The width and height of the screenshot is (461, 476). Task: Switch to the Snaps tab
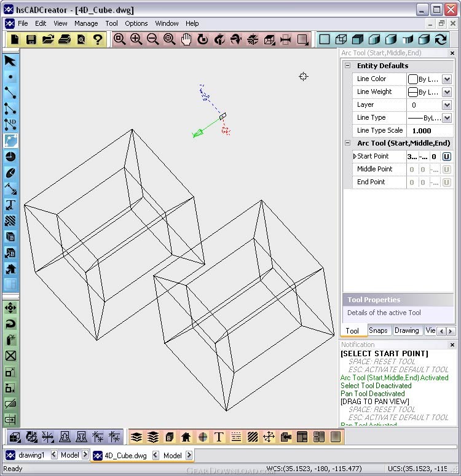pyautogui.click(x=378, y=330)
